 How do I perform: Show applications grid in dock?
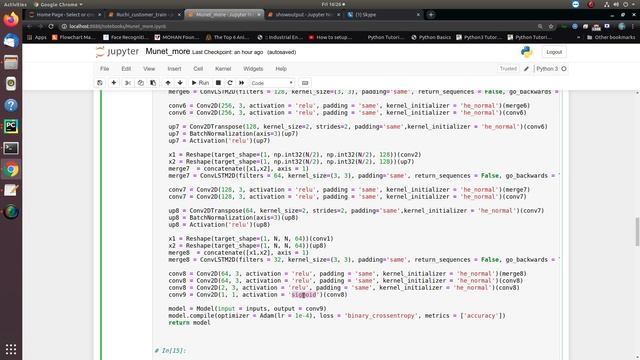click(11, 349)
